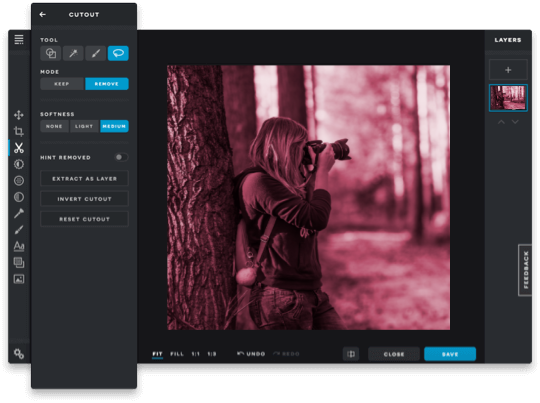Save the image
This screenshot has width=540, height=403.
tap(450, 354)
